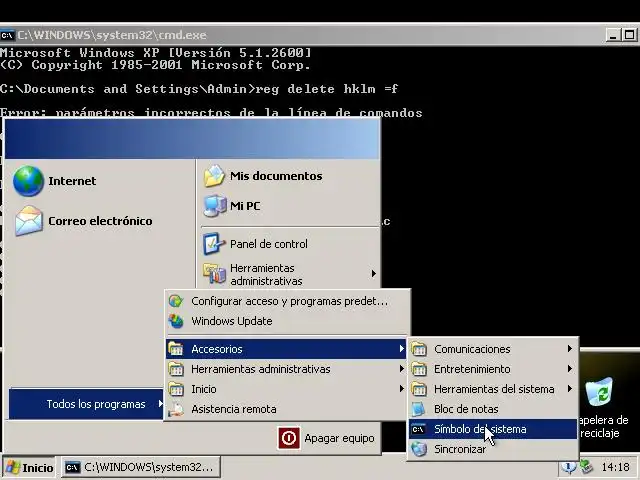The width and height of the screenshot is (640, 480).
Task: Expand the Accesorios submenu arrow
Action: point(402,349)
